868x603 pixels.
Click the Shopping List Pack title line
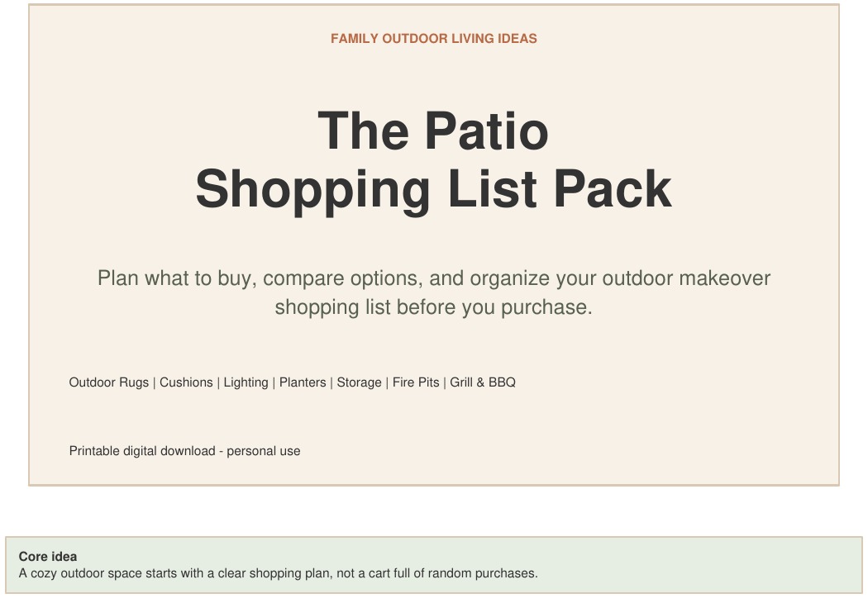point(433,190)
